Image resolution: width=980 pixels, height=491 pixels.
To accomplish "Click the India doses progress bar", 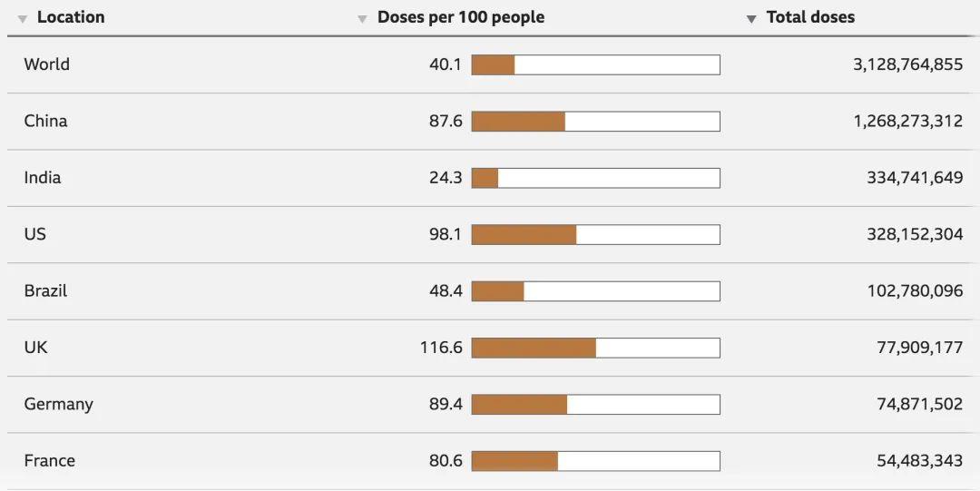I will click(595, 178).
